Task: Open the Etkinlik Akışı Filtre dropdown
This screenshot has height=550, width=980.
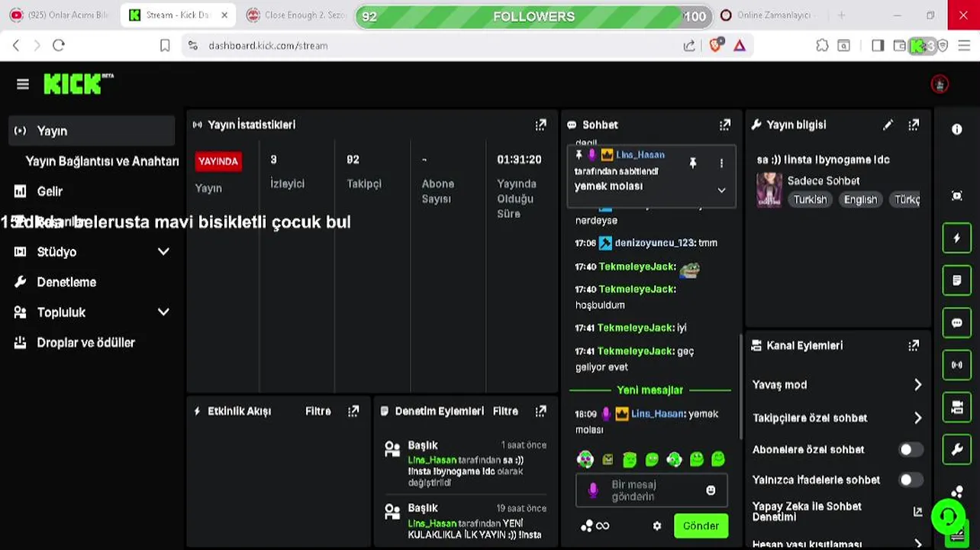Action: (x=318, y=411)
